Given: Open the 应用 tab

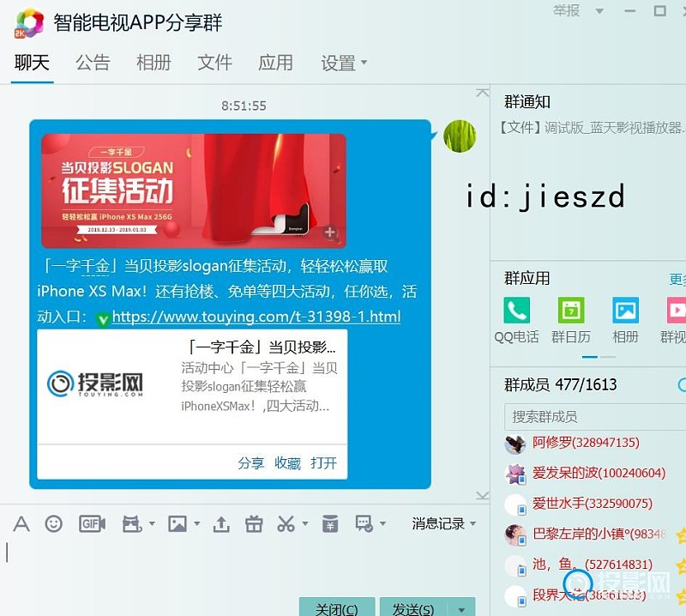Looking at the screenshot, I should tap(275, 63).
